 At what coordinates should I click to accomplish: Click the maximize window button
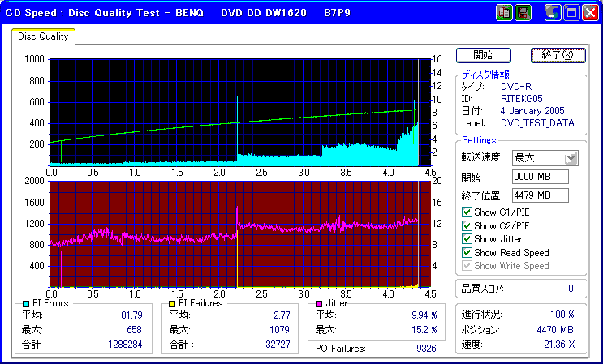point(571,13)
